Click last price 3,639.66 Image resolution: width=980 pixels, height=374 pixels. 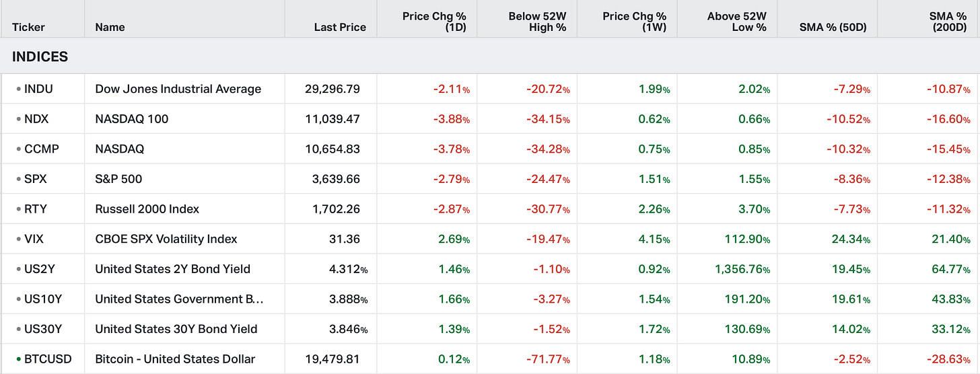pyautogui.click(x=337, y=179)
